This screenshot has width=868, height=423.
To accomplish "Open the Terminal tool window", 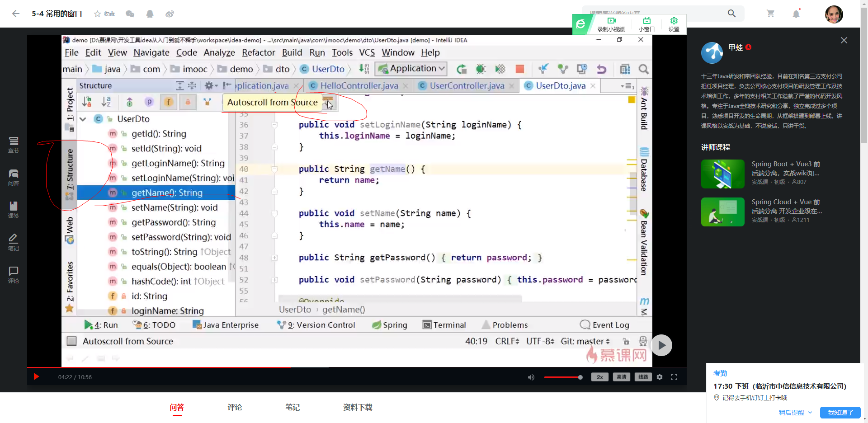I will point(444,325).
